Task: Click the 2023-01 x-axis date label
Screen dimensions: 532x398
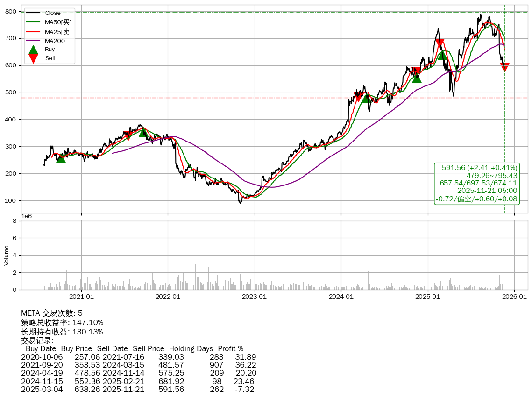Action: (255, 296)
